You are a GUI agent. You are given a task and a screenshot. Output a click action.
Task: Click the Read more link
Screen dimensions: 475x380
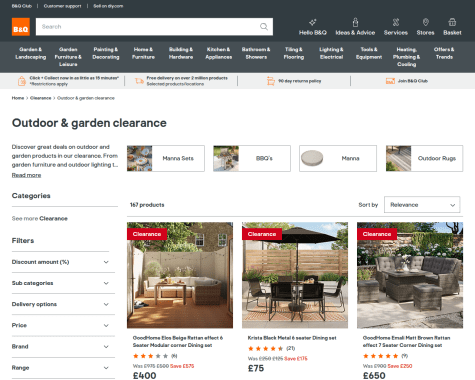(26, 175)
